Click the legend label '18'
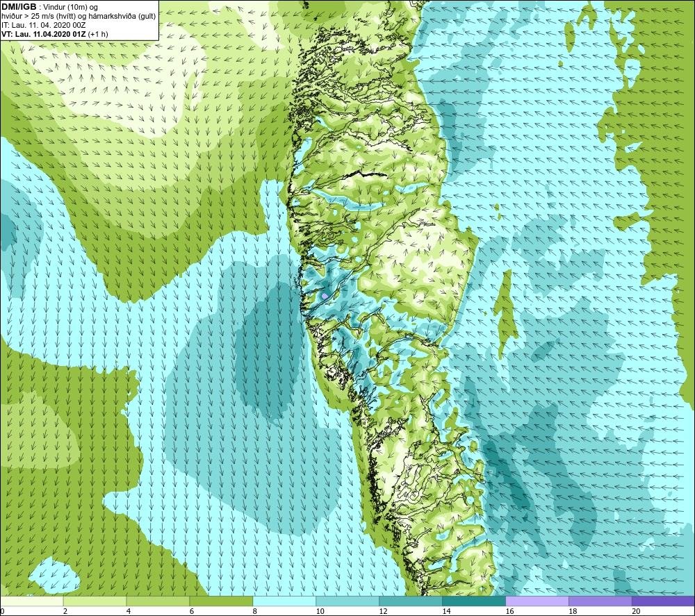The image size is (695, 616). click(x=573, y=611)
